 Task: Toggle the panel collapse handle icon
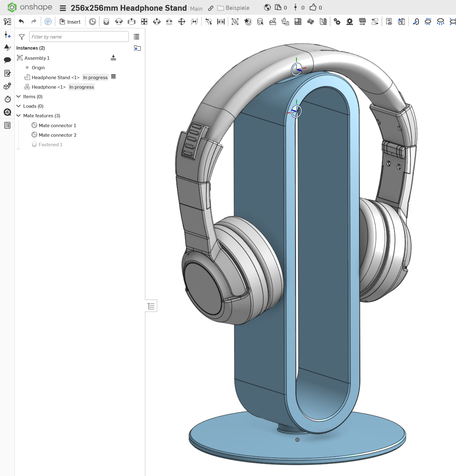pyautogui.click(x=151, y=306)
